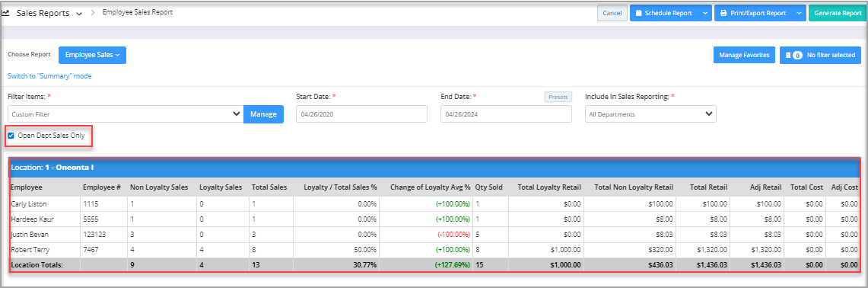Switch to "Summary" mode link
This screenshot has width=868, height=288.
49,76
